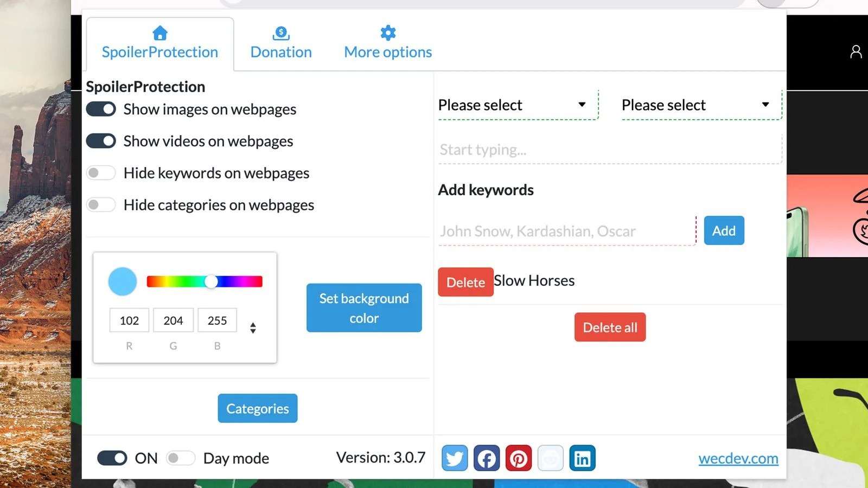Open the More options tab
Viewport: 868px width, 488px height.
point(388,43)
